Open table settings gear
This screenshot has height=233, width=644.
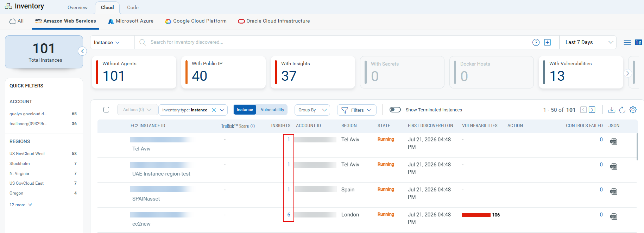coord(633,110)
